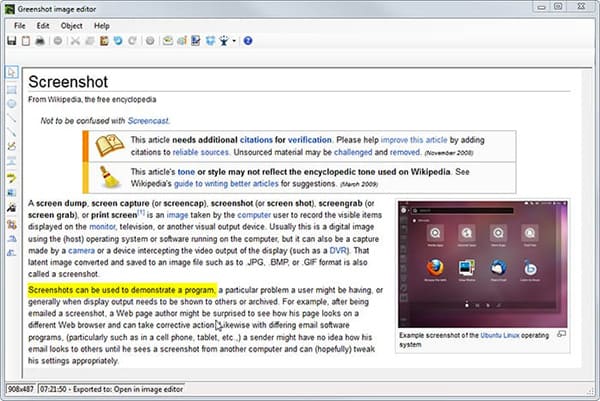Open the Object menu

click(x=72, y=24)
